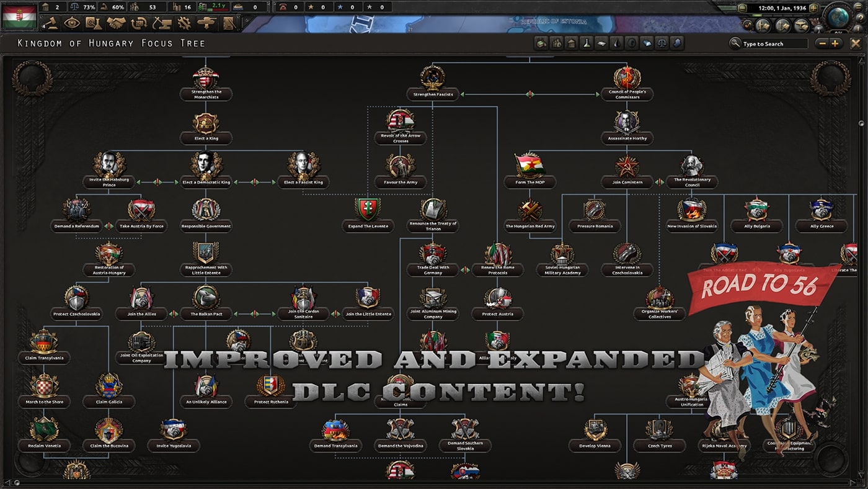Toggle the research flask focus filter

[x=586, y=43]
